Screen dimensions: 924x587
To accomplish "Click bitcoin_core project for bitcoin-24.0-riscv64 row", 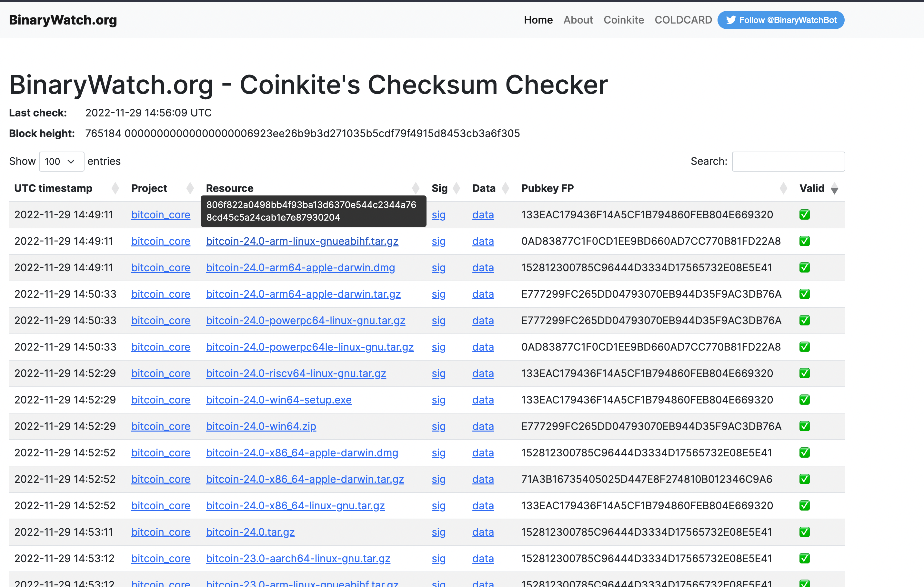I will pyautogui.click(x=161, y=374).
